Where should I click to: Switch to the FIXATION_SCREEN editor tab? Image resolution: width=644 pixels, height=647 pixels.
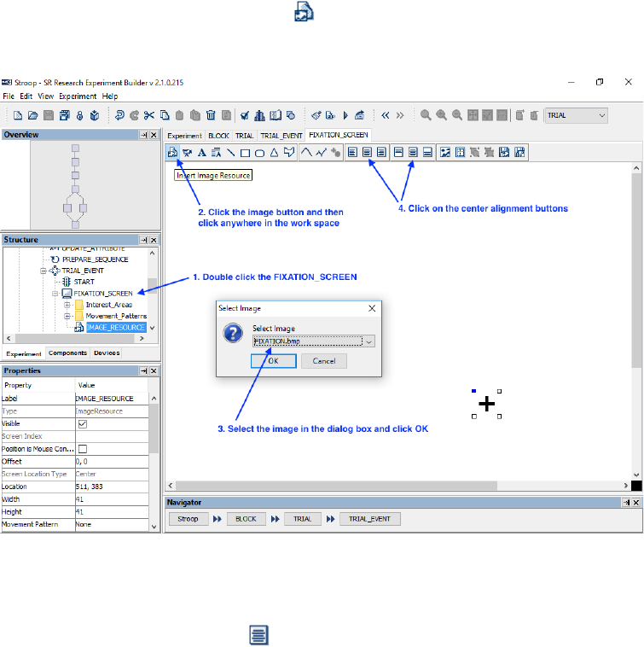pos(338,135)
